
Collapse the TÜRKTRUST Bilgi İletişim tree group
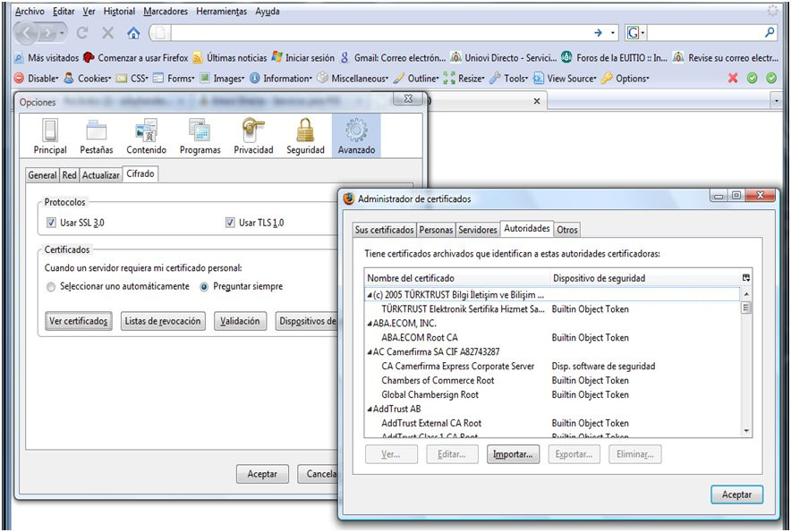[370, 295]
